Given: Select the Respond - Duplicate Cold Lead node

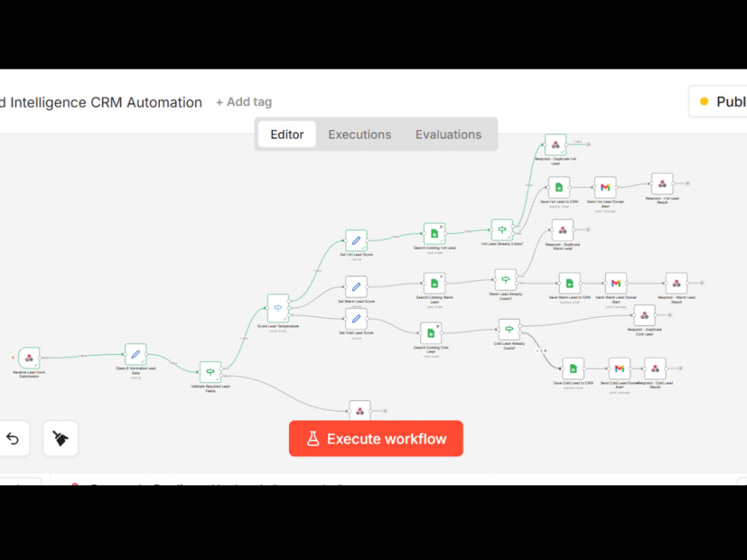Looking at the screenshot, I should (645, 315).
